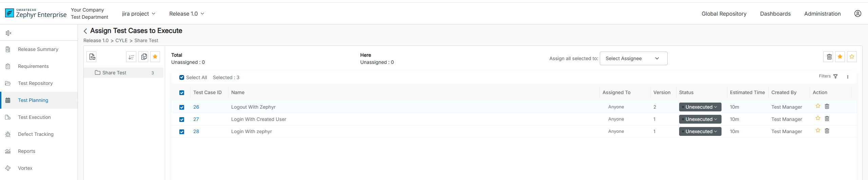Go to Dashboards in the top navigation
This screenshot has height=180, width=868.
pyautogui.click(x=775, y=14)
